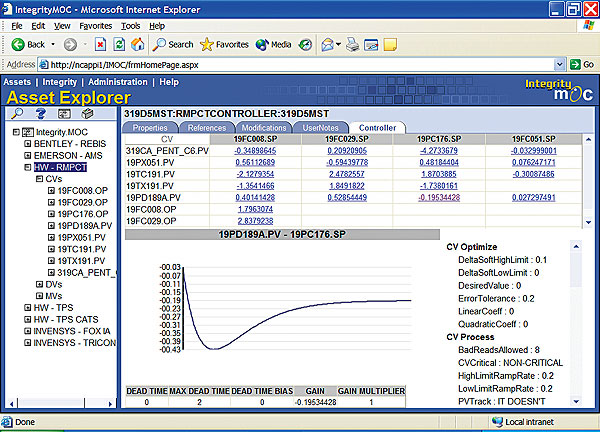Viewport: 600px width, 432px height.
Task: Switch to the Modifications tab
Action: [x=264, y=128]
